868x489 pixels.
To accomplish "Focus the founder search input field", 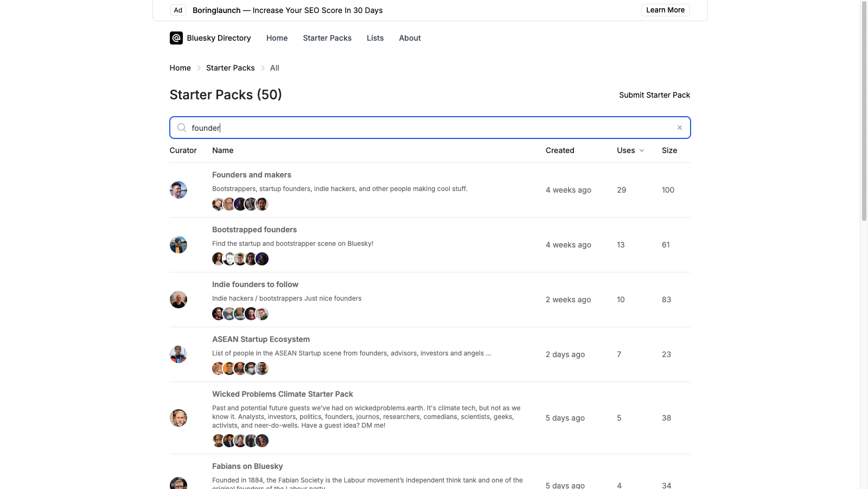I will [430, 128].
